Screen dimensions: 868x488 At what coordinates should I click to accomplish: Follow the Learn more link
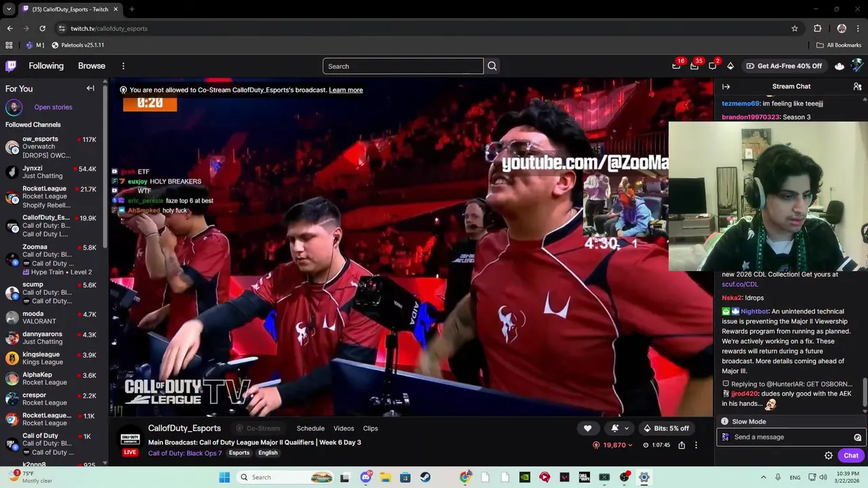click(346, 90)
